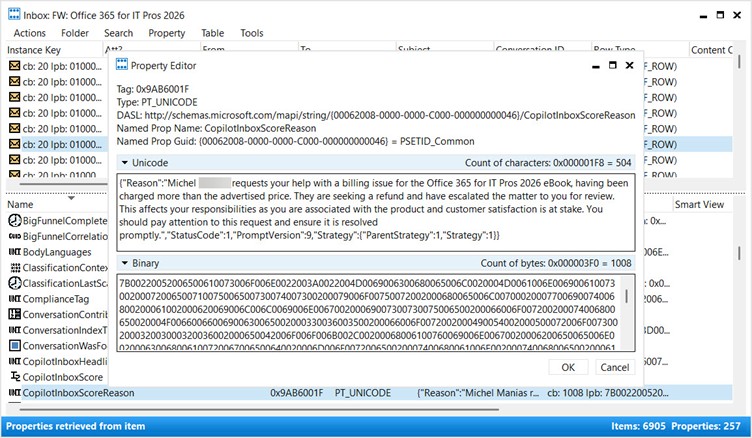Click the Property Editor title icon
The width and height of the screenshot is (752, 438).
click(x=122, y=64)
